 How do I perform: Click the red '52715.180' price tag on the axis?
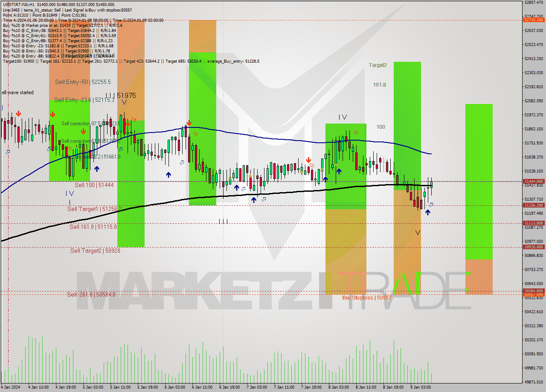point(534,20)
